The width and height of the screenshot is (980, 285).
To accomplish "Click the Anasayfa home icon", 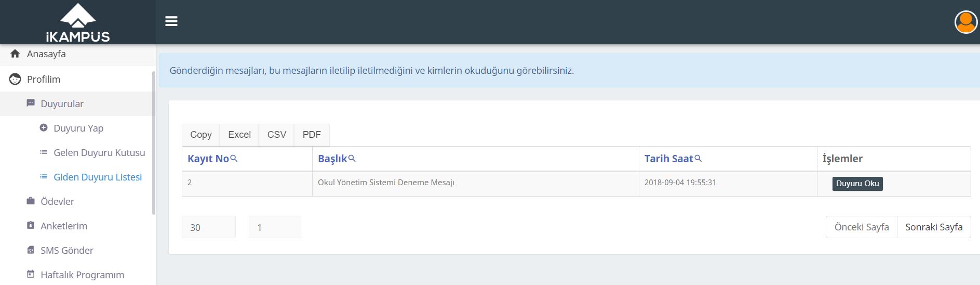I will click(x=15, y=54).
